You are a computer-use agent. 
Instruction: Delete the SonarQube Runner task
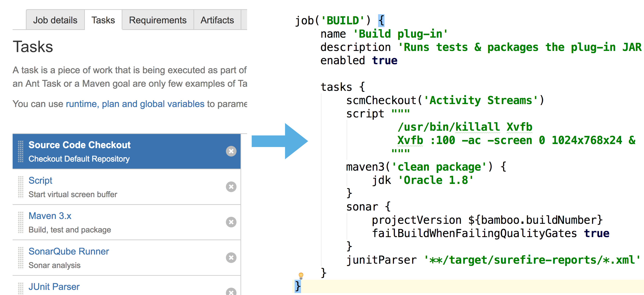pos(231,258)
